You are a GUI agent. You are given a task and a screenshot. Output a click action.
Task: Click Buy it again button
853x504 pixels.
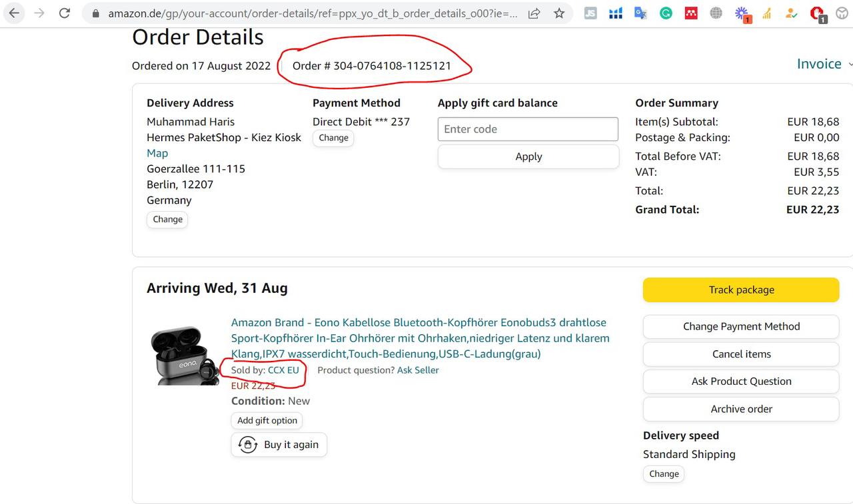(x=279, y=445)
